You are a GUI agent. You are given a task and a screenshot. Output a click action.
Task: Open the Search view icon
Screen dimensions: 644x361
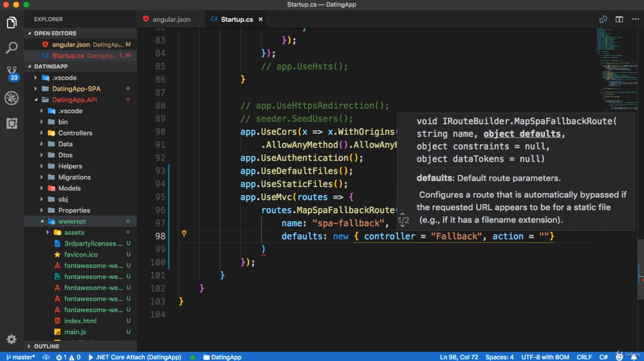pyautogui.click(x=12, y=48)
